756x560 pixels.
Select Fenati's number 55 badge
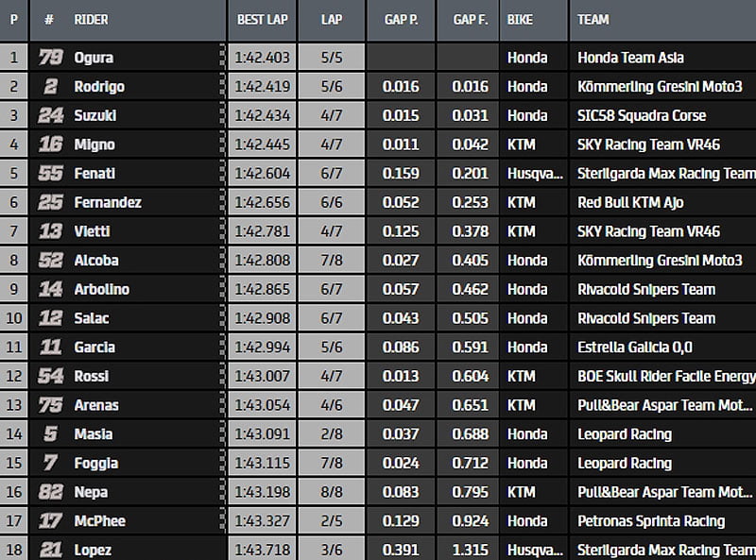(x=51, y=174)
